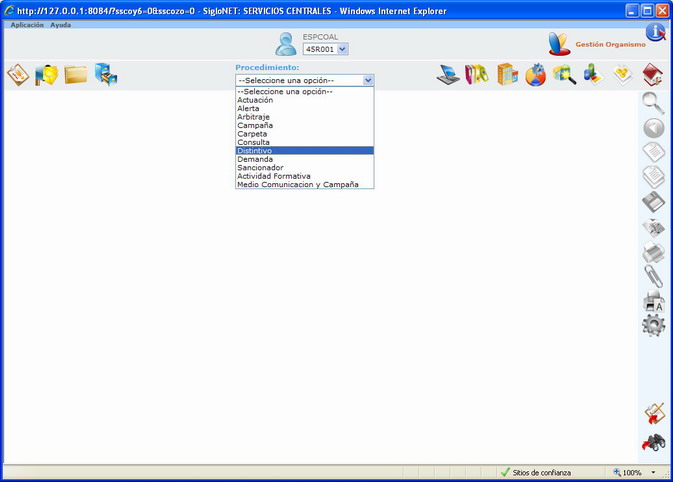Viewport: 673px width, 482px height.
Task: Click the ESPCOAL user name label
Action: click(320, 37)
